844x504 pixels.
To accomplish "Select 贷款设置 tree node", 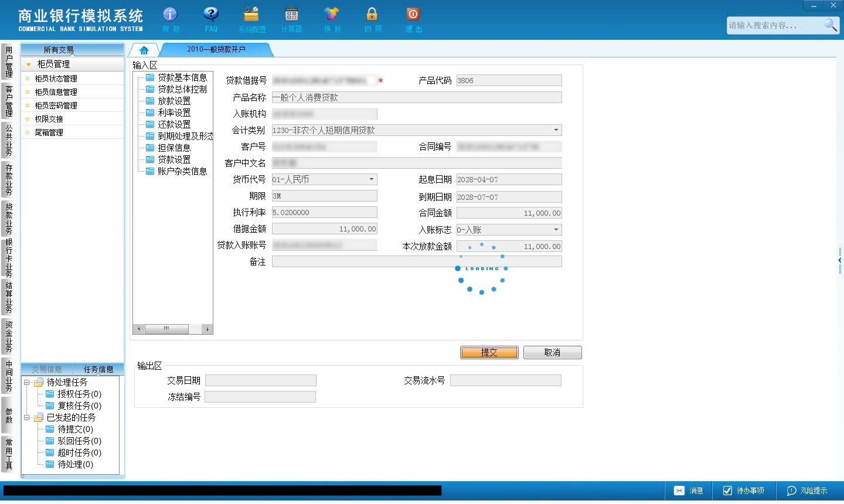I will tap(168, 159).
